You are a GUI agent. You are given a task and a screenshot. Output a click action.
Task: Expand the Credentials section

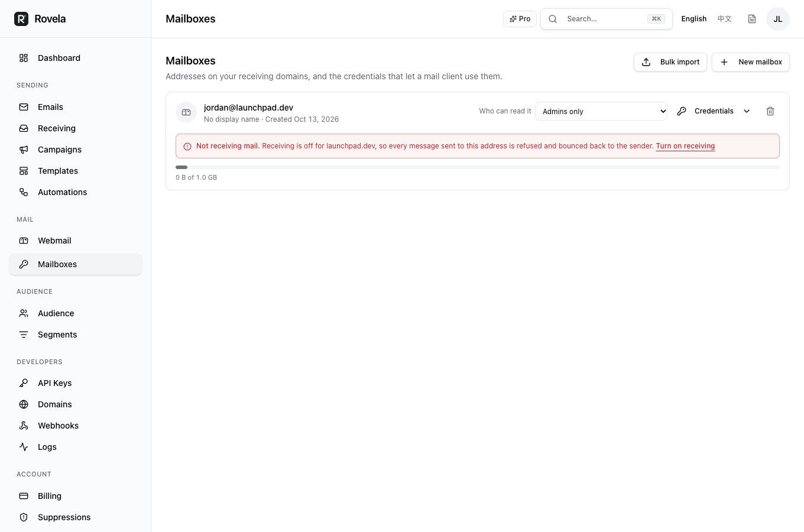click(x=714, y=111)
